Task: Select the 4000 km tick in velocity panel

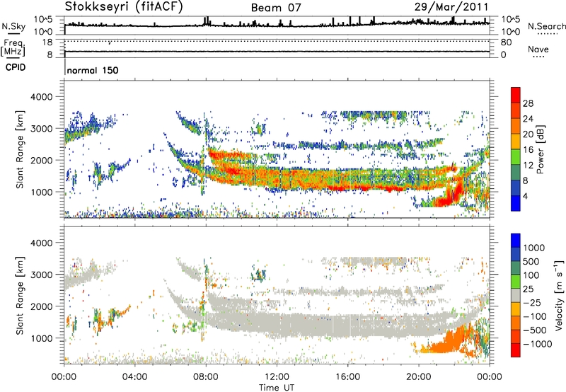Action: click(41, 243)
